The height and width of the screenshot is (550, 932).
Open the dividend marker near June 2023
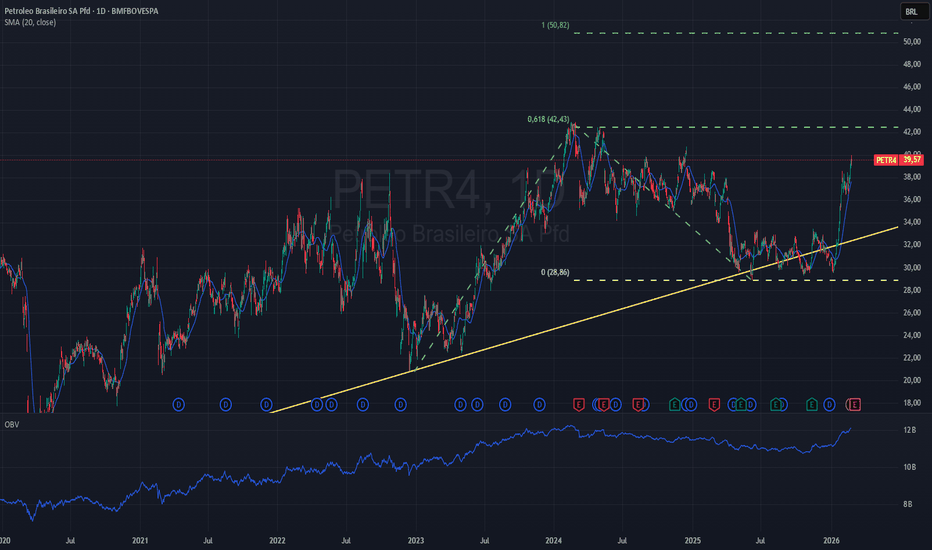477,405
